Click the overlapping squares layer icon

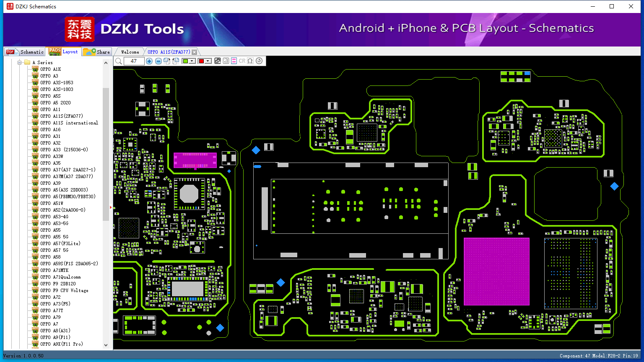[218, 61]
